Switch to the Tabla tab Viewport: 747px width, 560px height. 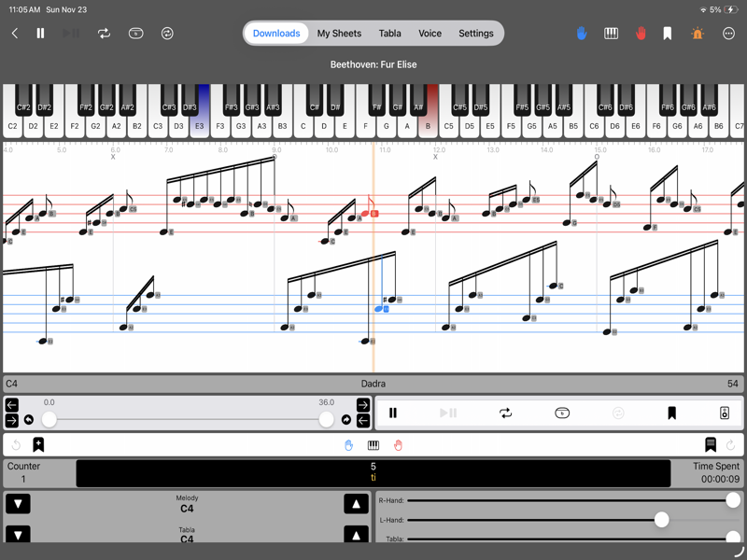tap(389, 33)
